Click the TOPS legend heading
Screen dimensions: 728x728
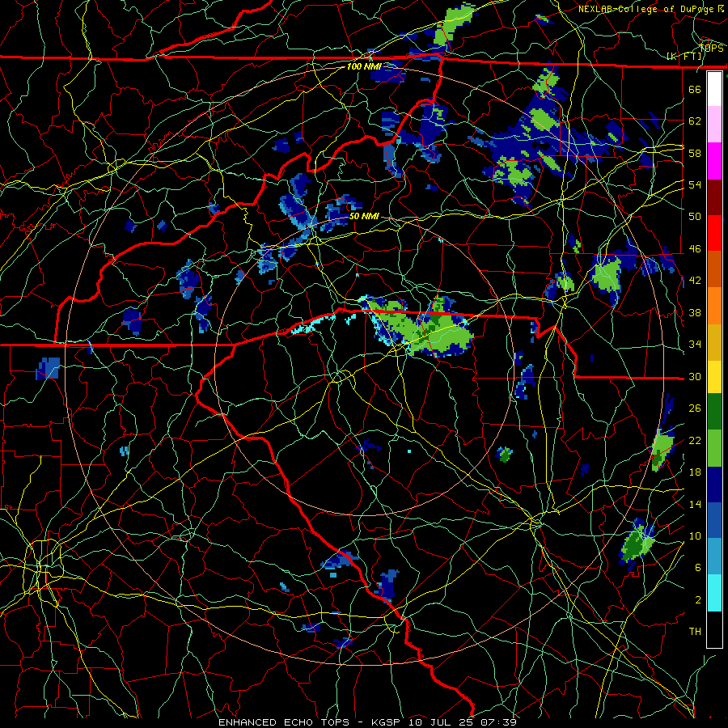(712, 48)
